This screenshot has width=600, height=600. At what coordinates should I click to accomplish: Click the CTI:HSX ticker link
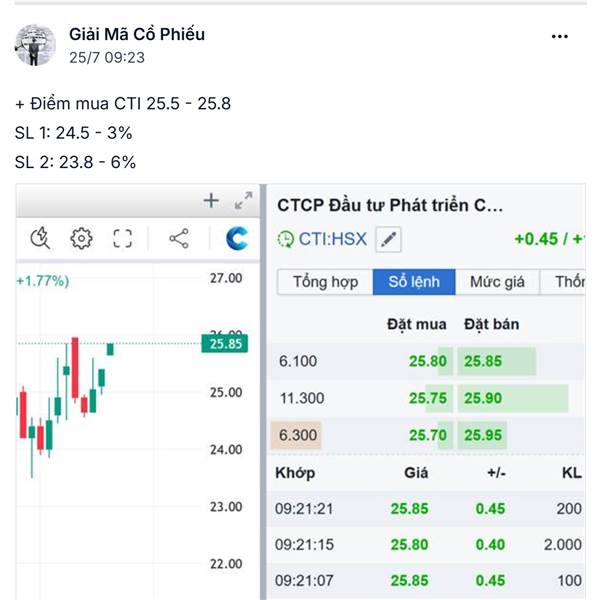click(x=334, y=240)
